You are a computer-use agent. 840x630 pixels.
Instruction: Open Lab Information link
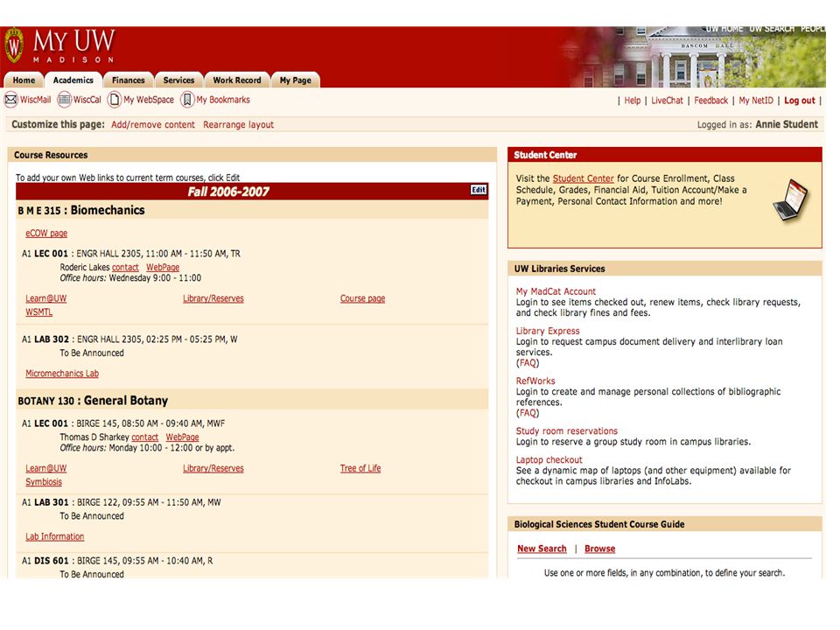[x=54, y=536]
